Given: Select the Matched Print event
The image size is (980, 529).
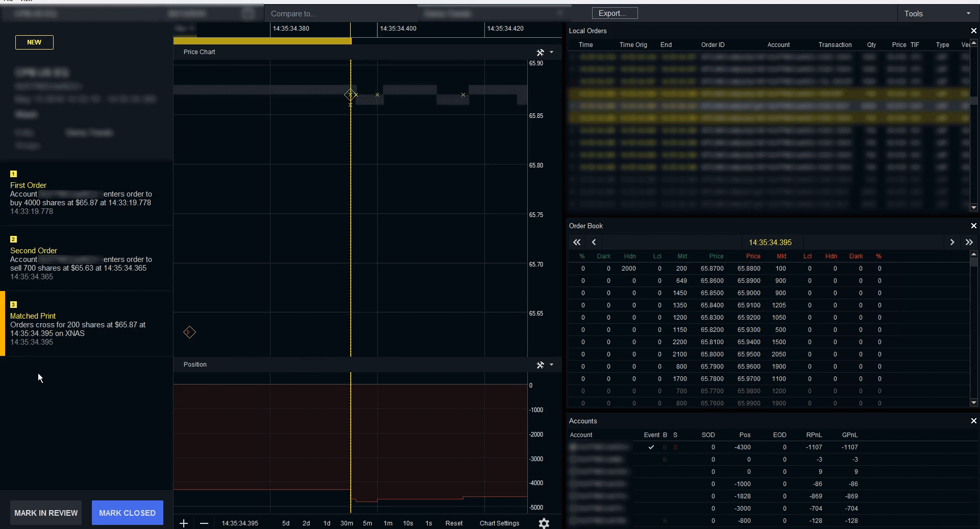Looking at the screenshot, I should click(x=86, y=324).
